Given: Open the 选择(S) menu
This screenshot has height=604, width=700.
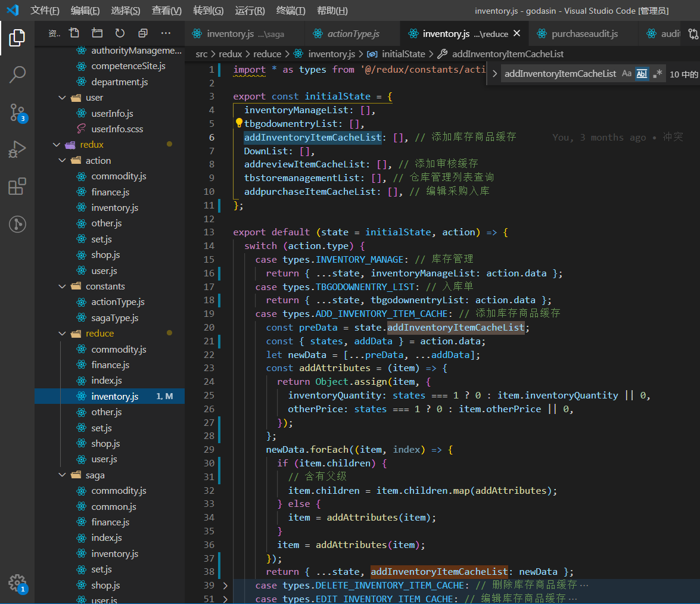Looking at the screenshot, I should tap(126, 10).
